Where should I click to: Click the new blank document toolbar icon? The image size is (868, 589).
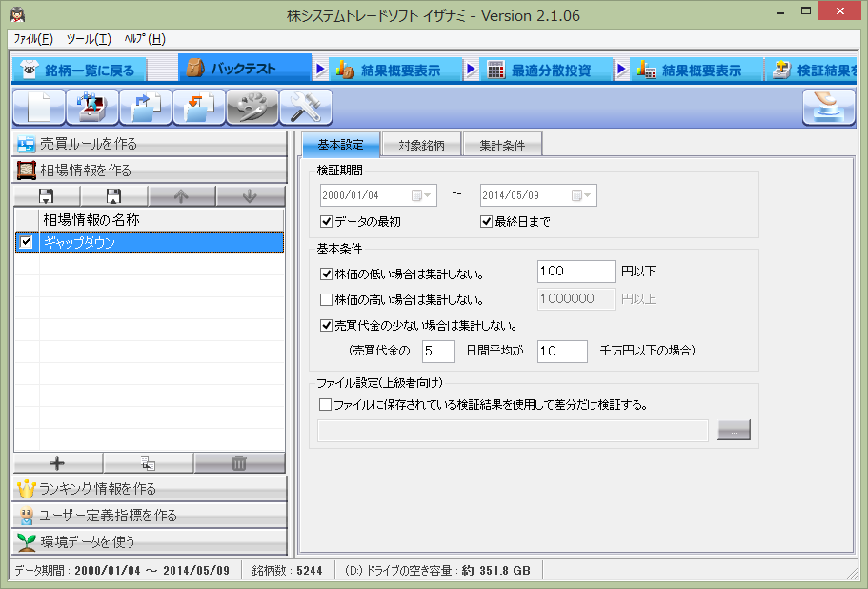point(38,107)
